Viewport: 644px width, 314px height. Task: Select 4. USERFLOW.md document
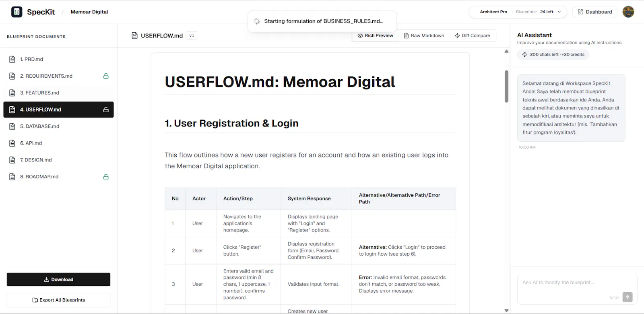tap(58, 109)
